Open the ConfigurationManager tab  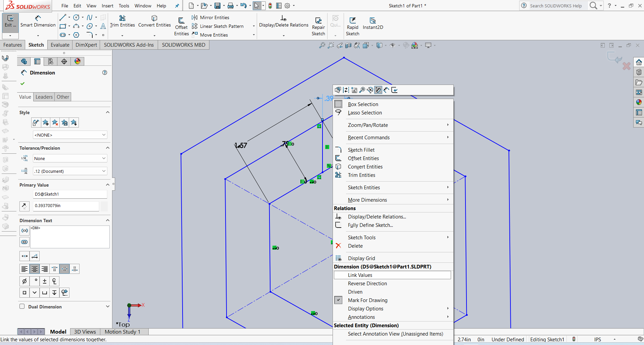coord(51,61)
